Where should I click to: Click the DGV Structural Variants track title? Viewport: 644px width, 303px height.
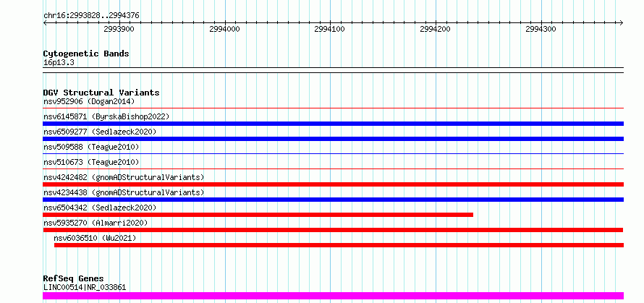click(101, 93)
